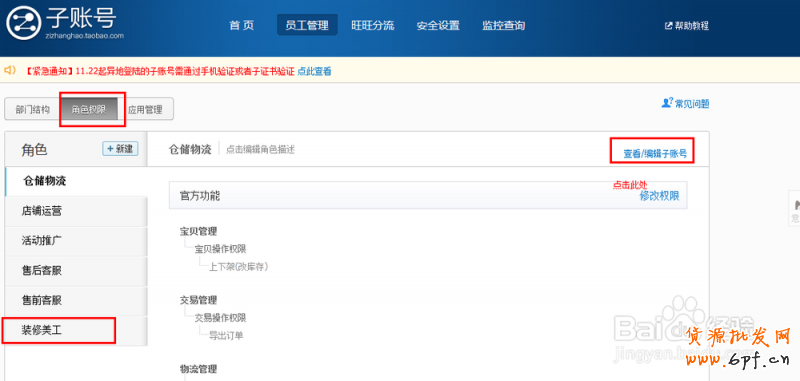Select the 售后客服 role
Viewport: 800px width, 381px height.
(76, 270)
